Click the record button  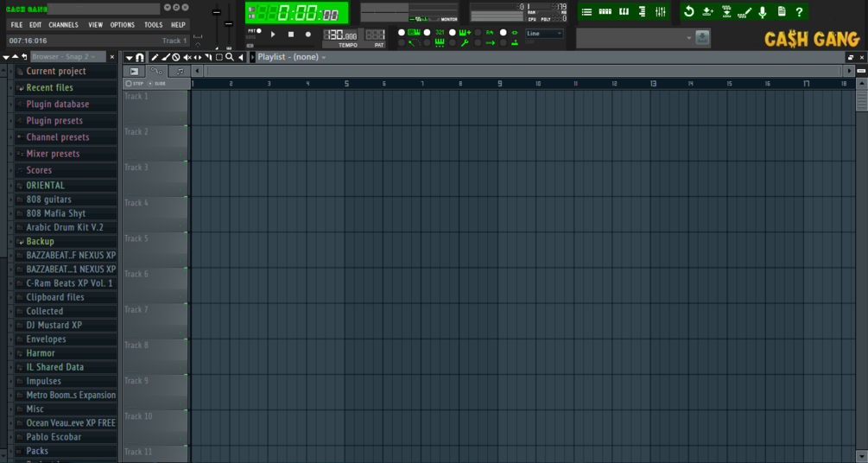tap(308, 35)
